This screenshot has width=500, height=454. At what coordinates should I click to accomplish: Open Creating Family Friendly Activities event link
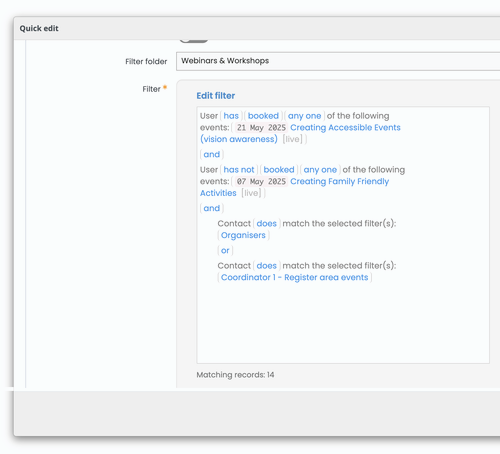(294, 187)
